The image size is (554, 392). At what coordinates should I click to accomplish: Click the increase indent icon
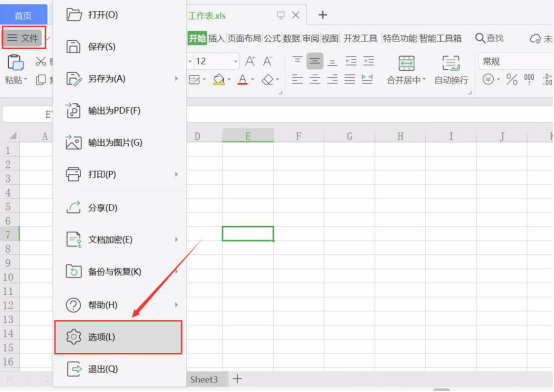point(369,61)
